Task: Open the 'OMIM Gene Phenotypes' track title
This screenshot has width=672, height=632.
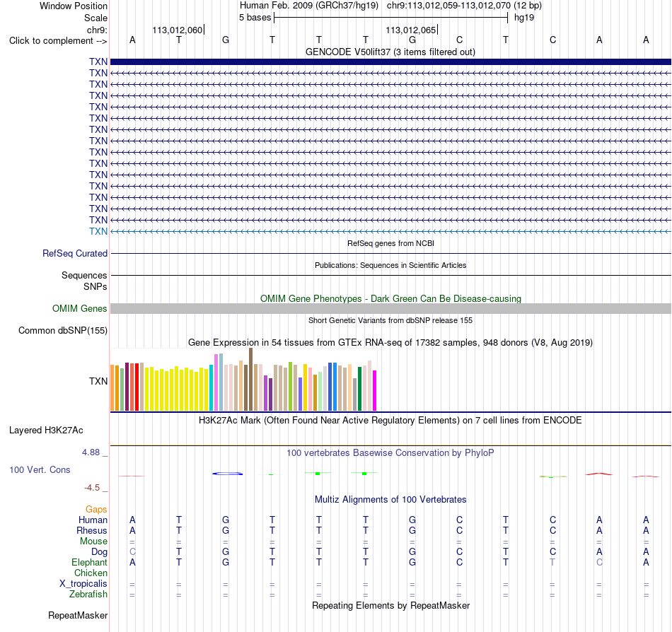Action: (x=390, y=298)
